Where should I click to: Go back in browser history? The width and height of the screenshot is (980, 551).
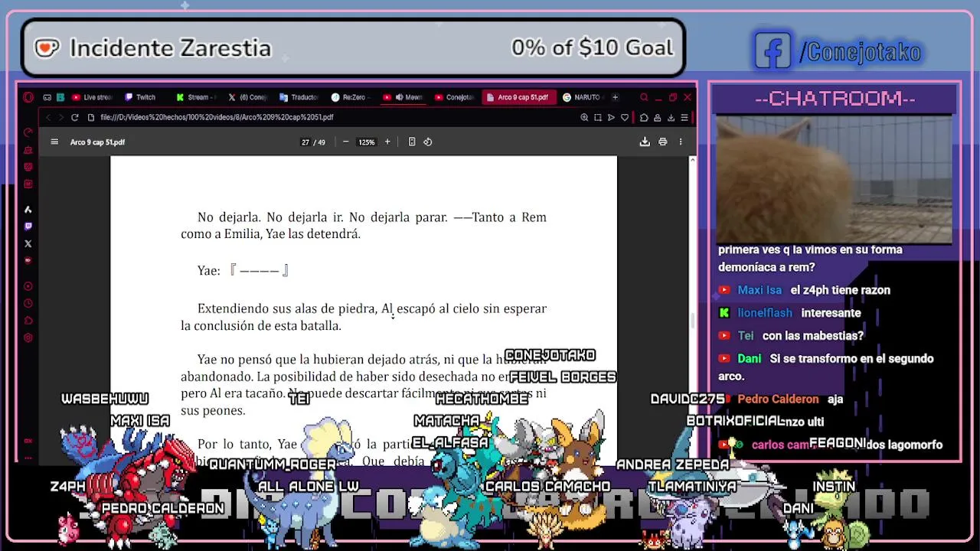(47, 117)
